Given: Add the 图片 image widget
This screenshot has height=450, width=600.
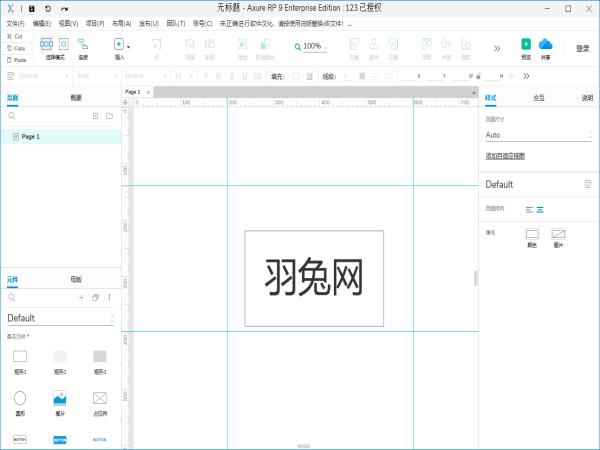Looking at the screenshot, I should click(x=59, y=397).
